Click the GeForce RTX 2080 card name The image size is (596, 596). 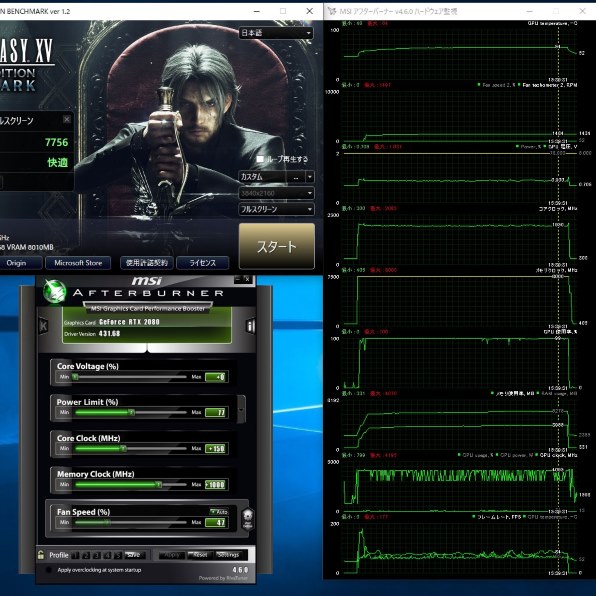129,322
